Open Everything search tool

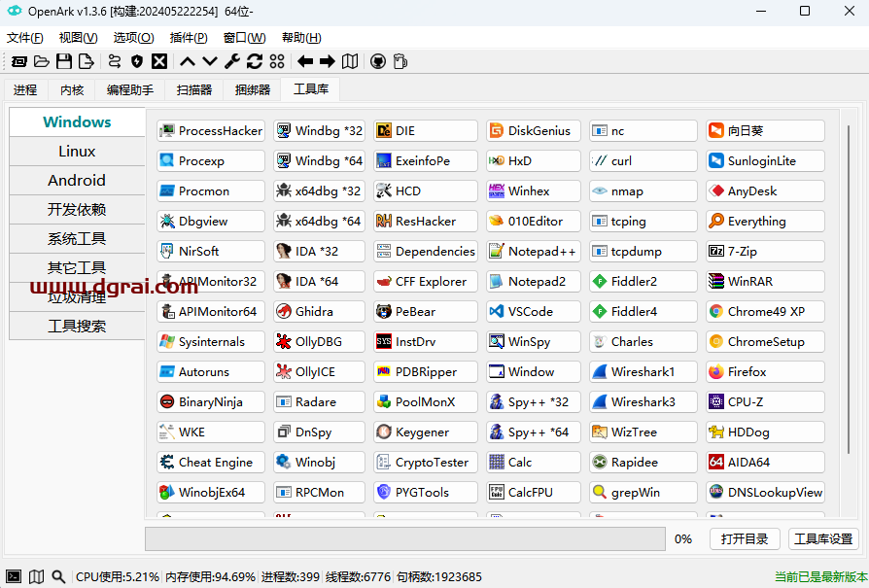[x=765, y=222]
